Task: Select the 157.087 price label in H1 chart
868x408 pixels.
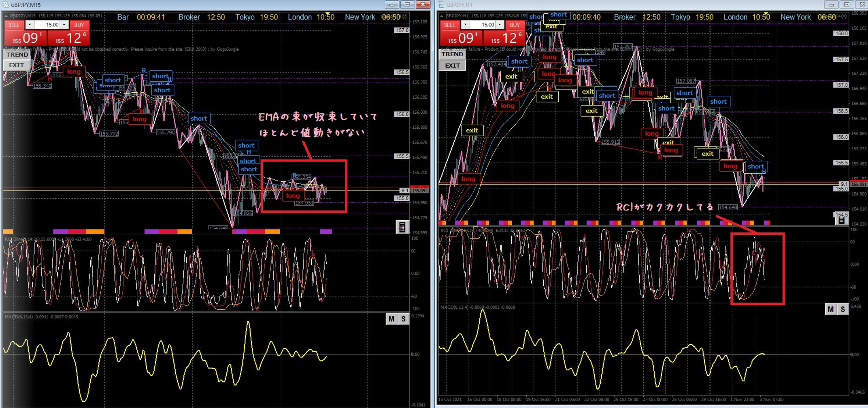Action: coord(686,81)
